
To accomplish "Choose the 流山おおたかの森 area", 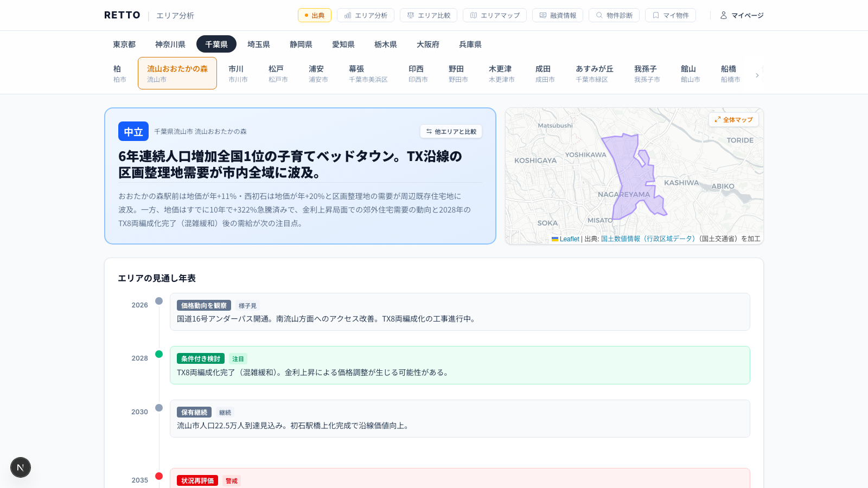I will coord(177,73).
